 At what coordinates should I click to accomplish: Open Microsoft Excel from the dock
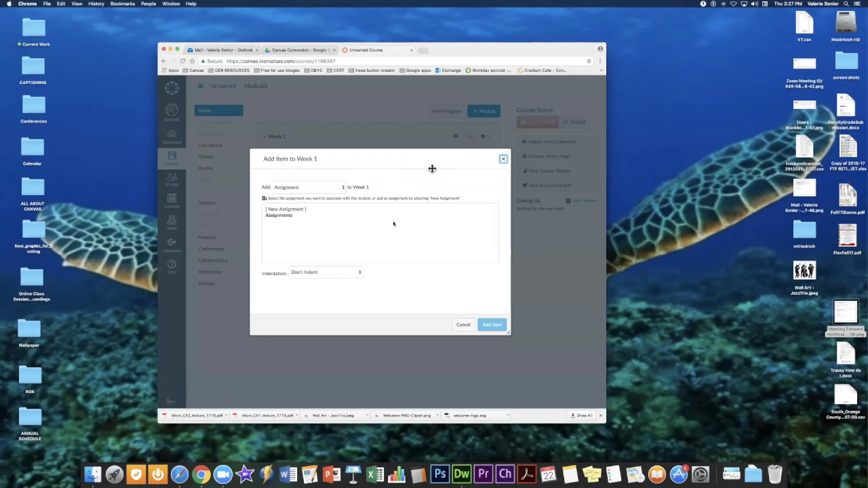375,474
